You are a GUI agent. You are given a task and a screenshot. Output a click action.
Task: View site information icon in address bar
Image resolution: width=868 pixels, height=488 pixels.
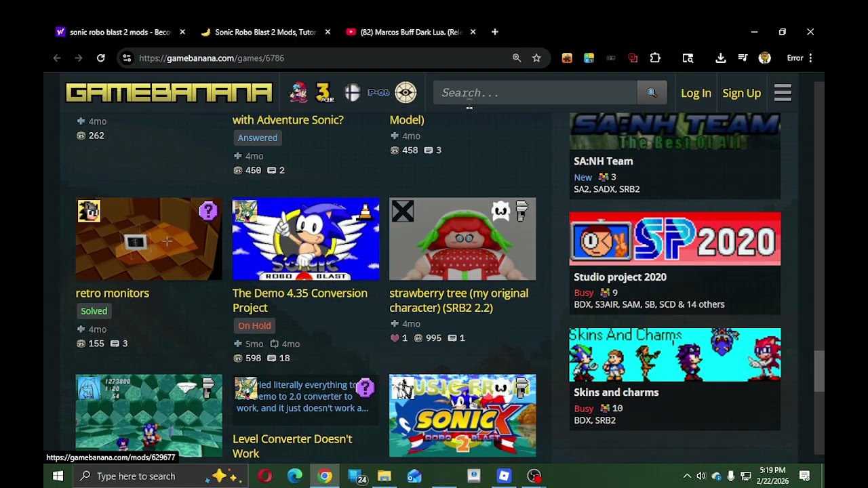pos(127,58)
